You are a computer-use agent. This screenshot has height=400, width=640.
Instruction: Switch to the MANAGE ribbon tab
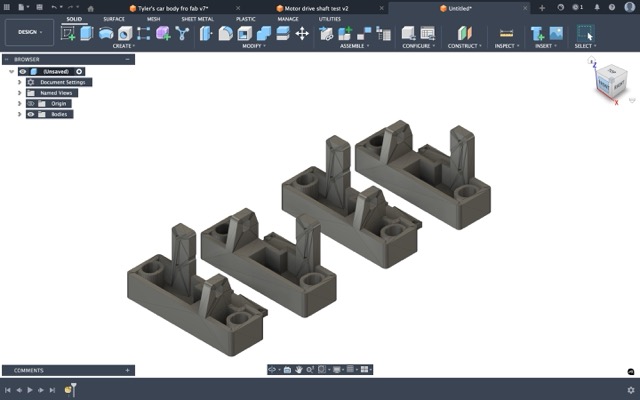click(288, 19)
